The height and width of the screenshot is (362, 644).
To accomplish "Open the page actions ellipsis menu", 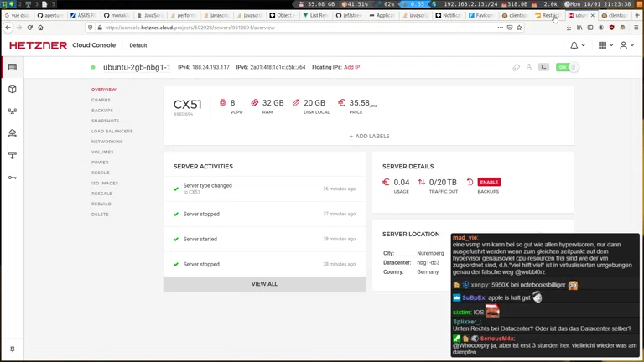I will pos(501,28).
